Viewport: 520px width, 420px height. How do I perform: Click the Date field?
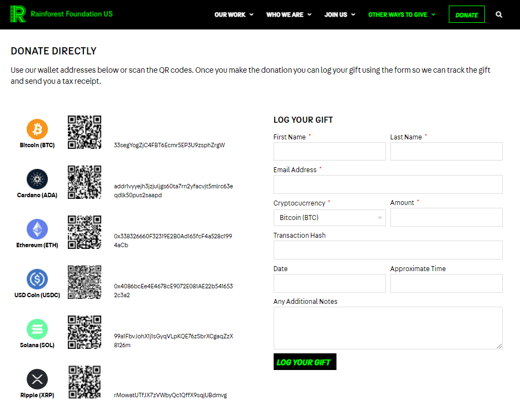coord(329,283)
